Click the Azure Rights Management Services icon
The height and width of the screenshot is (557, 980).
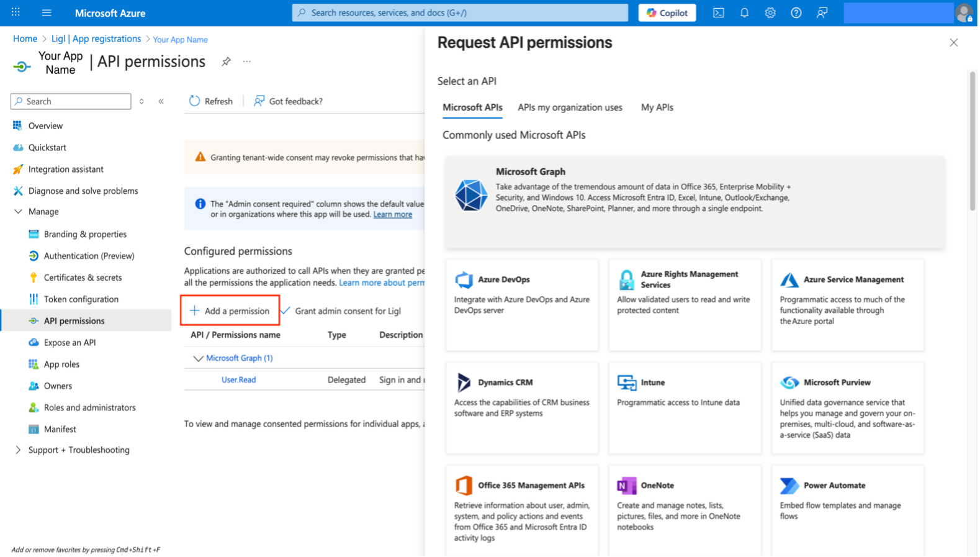pyautogui.click(x=626, y=280)
